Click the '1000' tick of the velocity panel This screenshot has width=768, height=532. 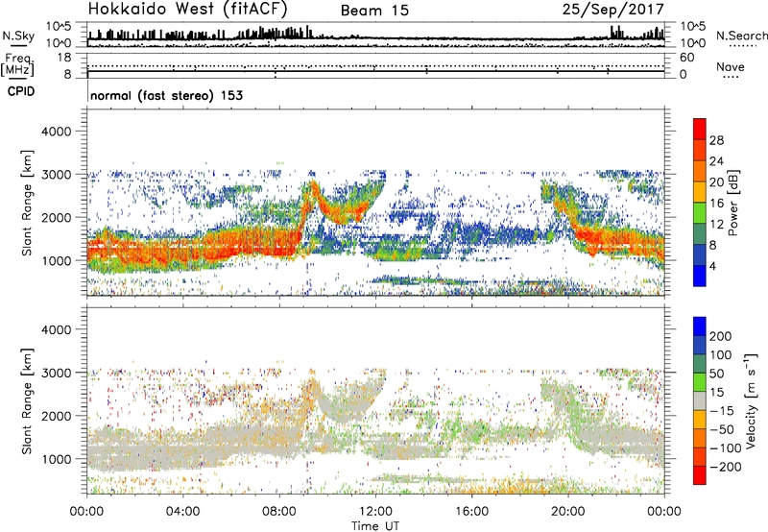coord(57,459)
